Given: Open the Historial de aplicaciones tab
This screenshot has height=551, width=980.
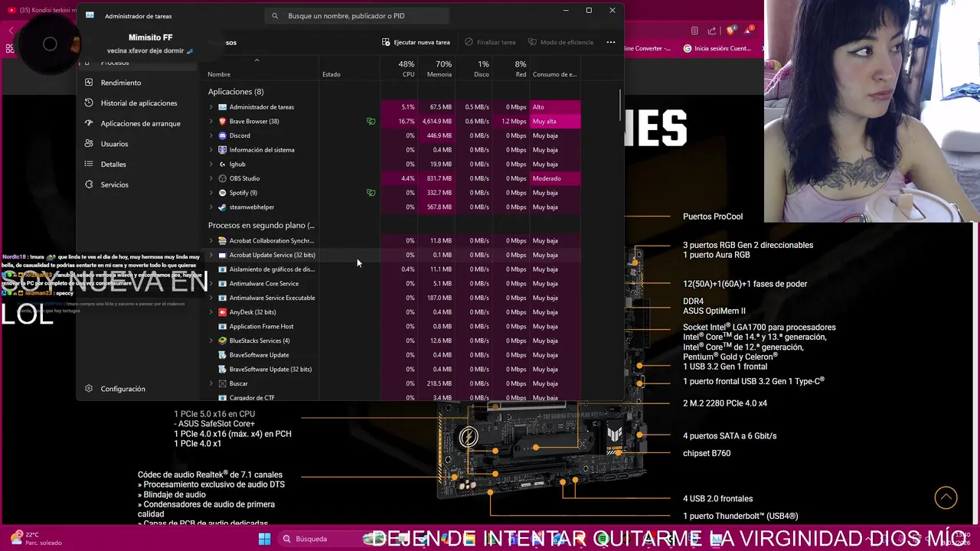Looking at the screenshot, I should 138,103.
